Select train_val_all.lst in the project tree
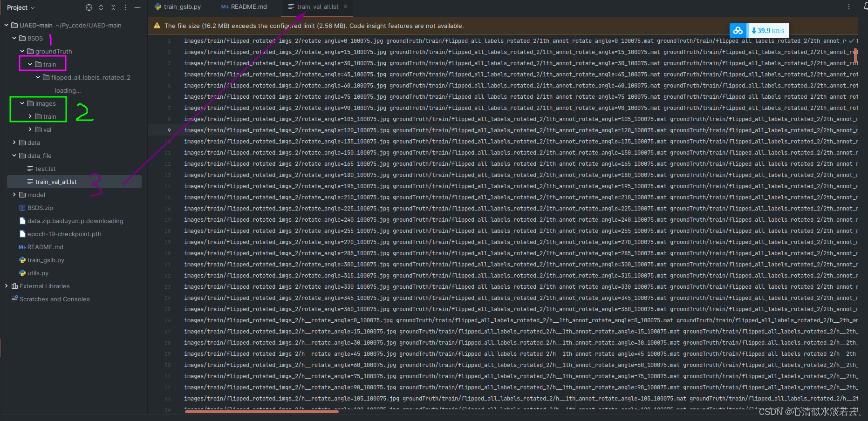This screenshot has height=421, width=868. (x=56, y=182)
